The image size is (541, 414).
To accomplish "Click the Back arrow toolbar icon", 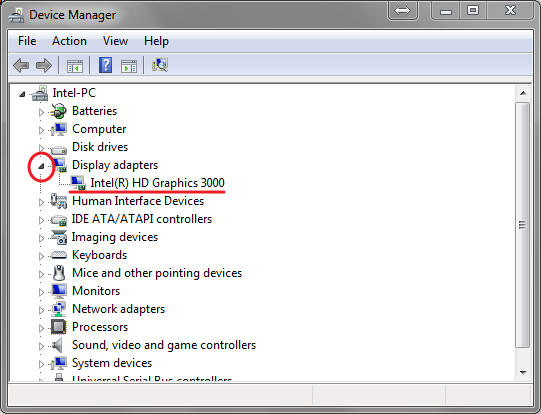I will (x=21, y=65).
